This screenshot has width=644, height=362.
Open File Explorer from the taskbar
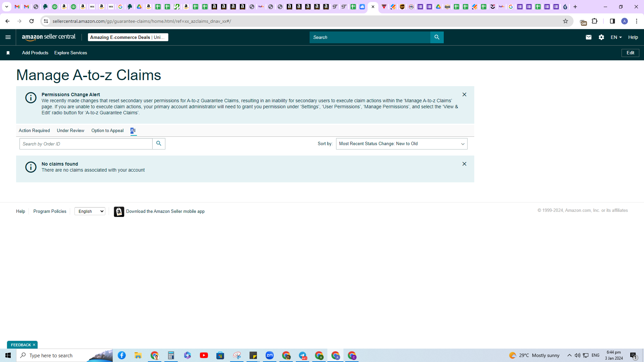pos(138,355)
